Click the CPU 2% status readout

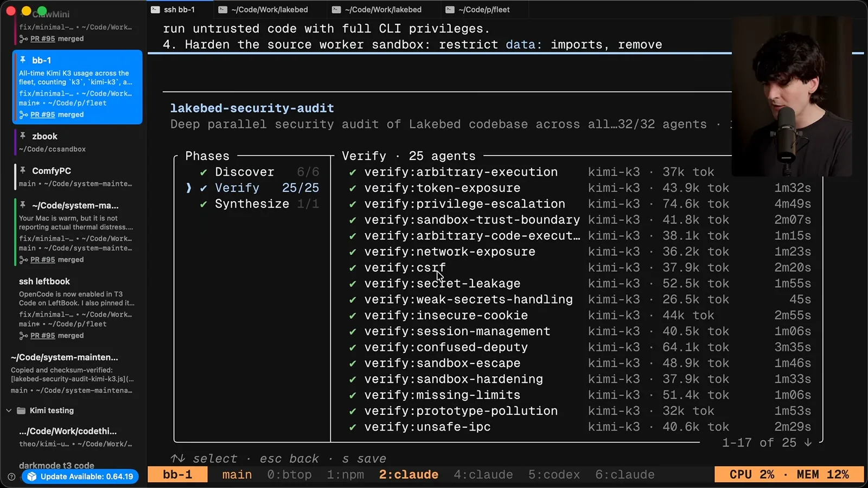(x=751, y=474)
